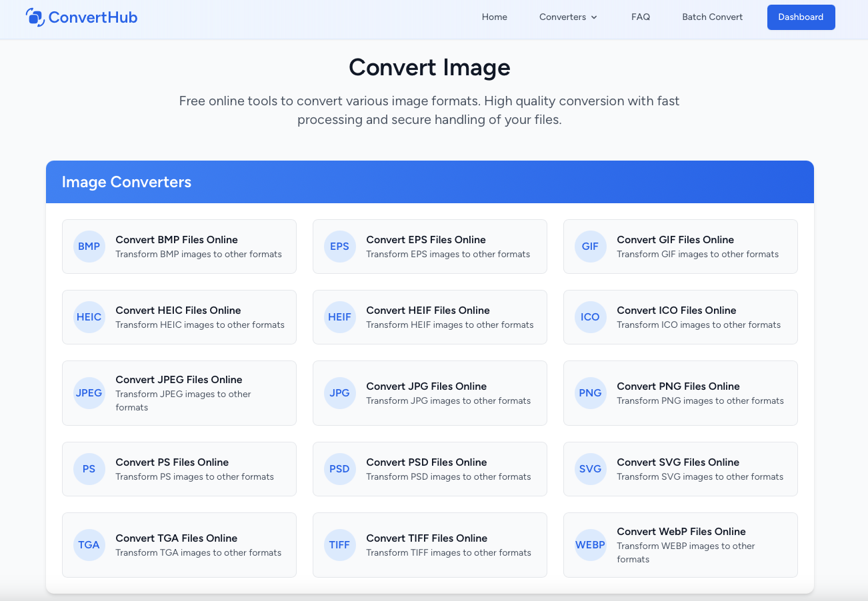This screenshot has height=601, width=868.
Task: Click 'Transform PS images to other formats' text
Action: tap(195, 477)
